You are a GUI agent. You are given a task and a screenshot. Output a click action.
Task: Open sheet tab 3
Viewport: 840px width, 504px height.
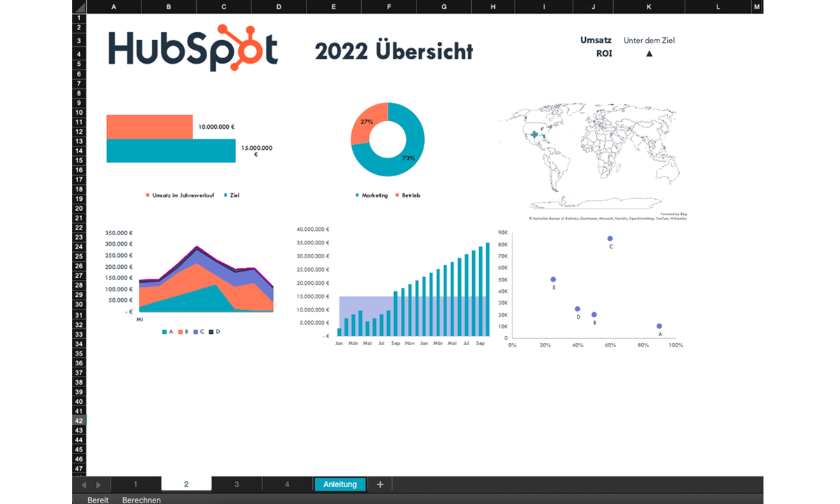click(237, 484)
